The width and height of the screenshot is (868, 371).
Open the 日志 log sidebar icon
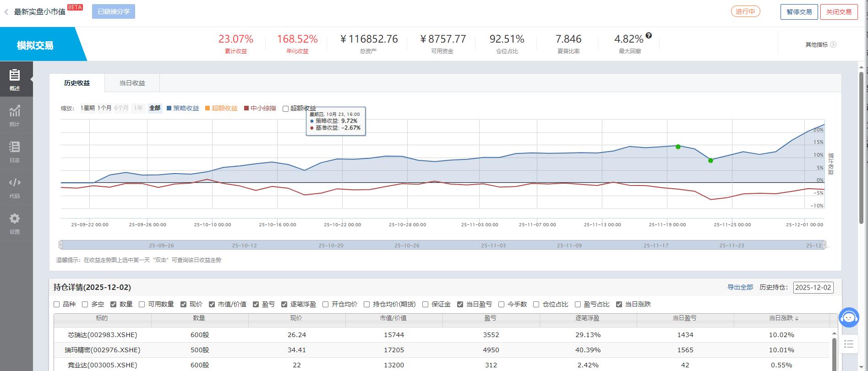pos(15,151)
